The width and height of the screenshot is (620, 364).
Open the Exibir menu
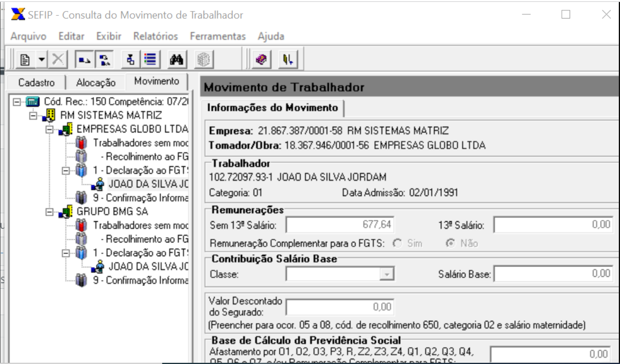click(109, 36)
